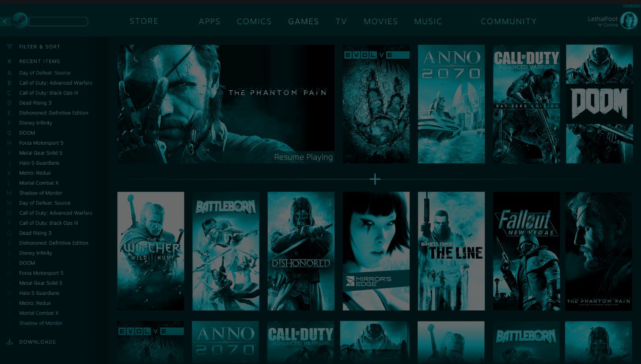Click into the search field beside Steam logo
Image resolution: width=641 pixels, height=364 pixels.
[x=58, y=21]
